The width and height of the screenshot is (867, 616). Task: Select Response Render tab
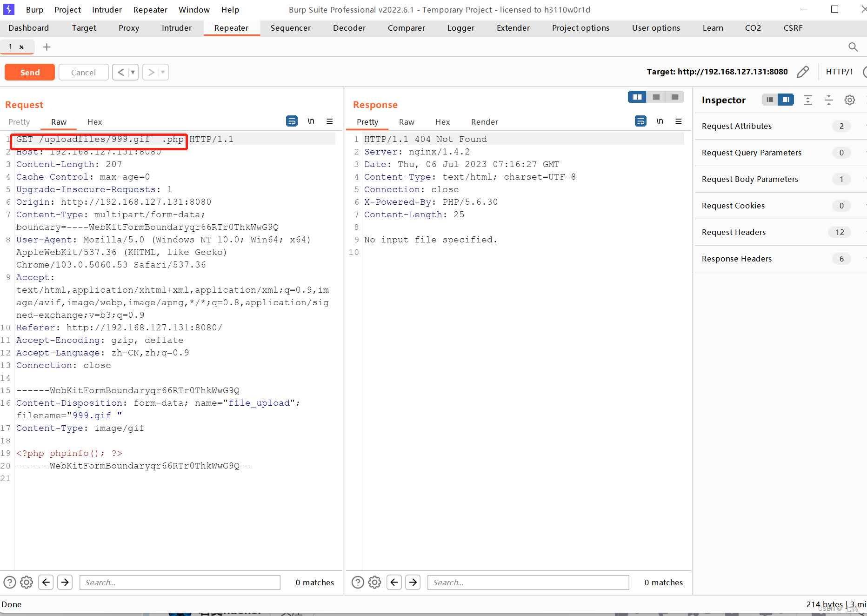click(x=485, y=122)
